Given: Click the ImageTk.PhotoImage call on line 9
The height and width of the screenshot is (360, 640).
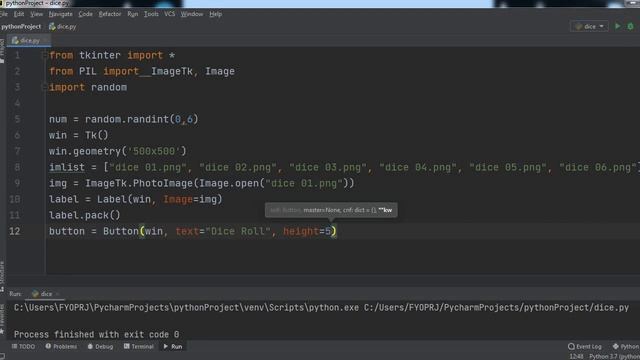Looking at the screenshot, I should (139, 183).
